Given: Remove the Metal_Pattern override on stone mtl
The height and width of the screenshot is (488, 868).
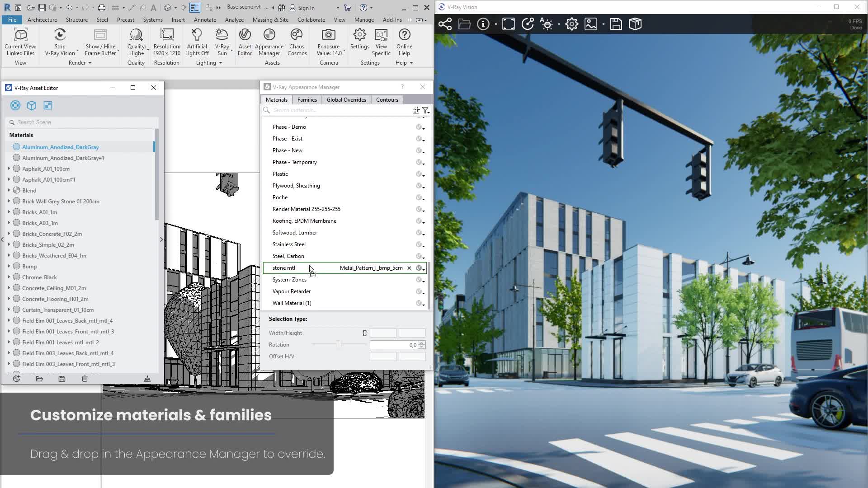Looking at the screenshot, I should click(409, 268).
